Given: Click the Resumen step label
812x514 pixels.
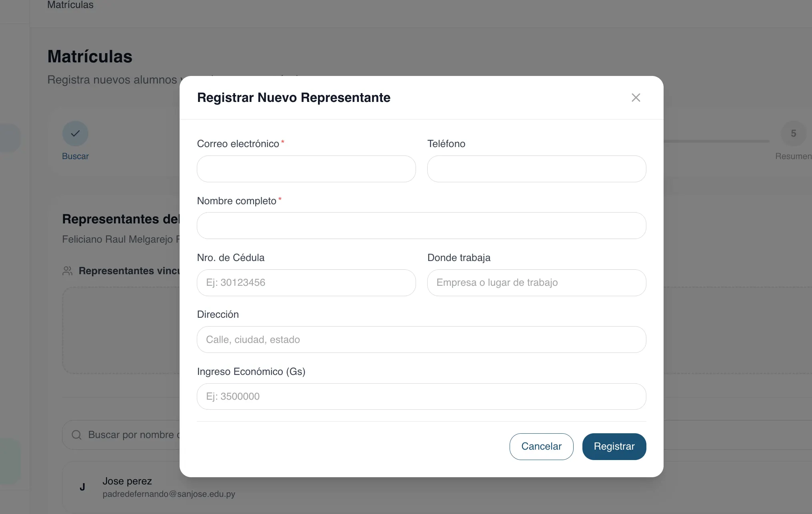Looking at the screenshot, I should point(793,156).
